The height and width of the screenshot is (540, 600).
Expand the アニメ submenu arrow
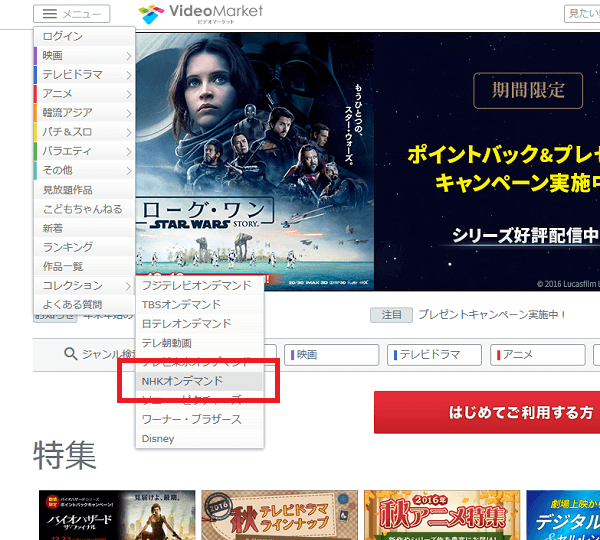tap(129, 95)
